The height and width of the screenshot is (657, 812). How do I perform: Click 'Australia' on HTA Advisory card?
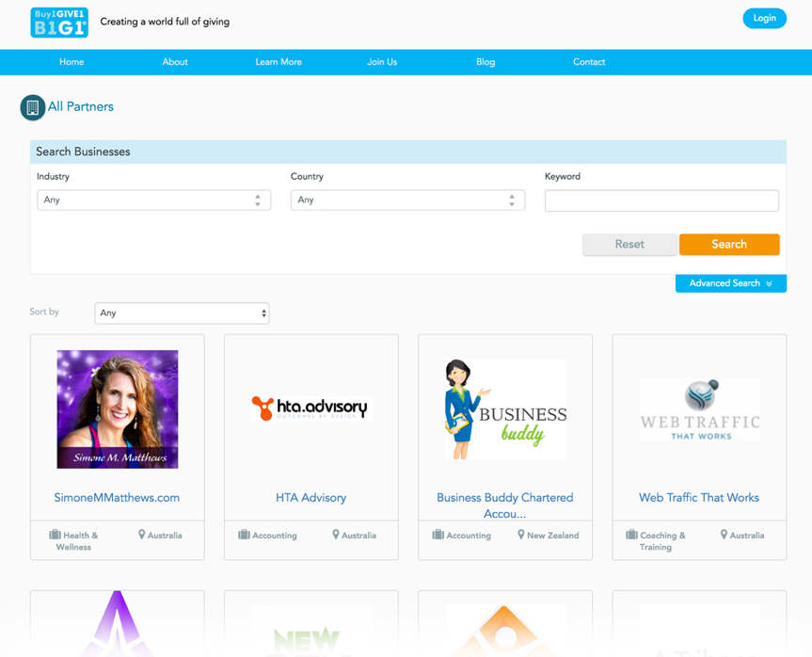pyautogui.click(x=358, y=536)
